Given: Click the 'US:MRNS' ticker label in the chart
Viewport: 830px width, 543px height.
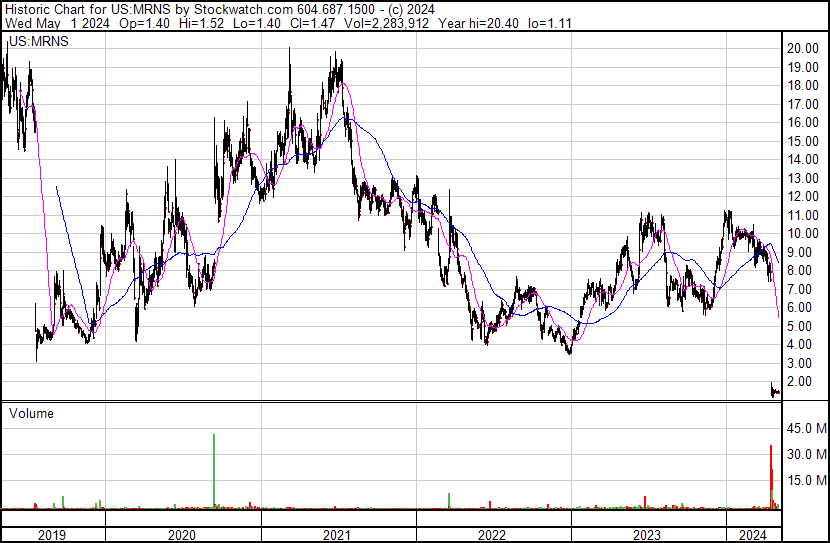Looking at the screenshot, I should (x=39, y=42).
